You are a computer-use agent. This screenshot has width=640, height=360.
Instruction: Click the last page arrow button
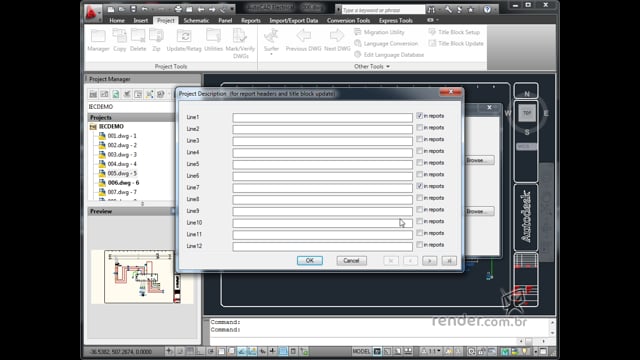pos(449,261)
